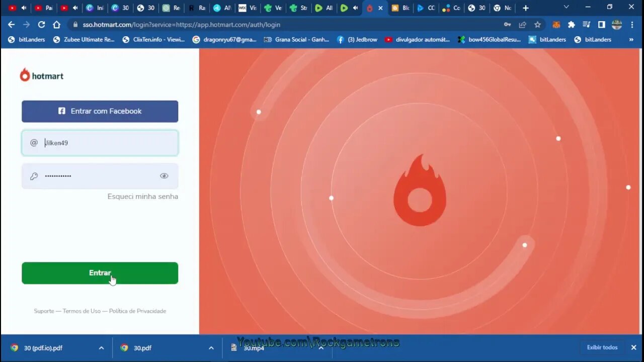Toggle the browser side panel icon
Image resolution: width=644 pixels, height=362 pixels.
[x=601, y=25]
